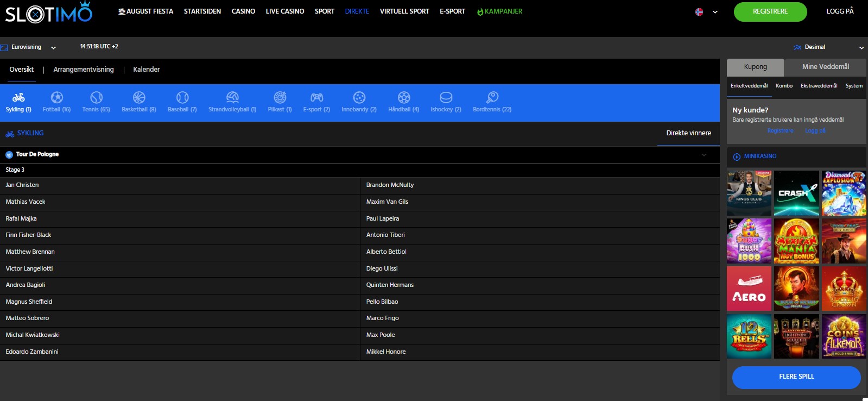This screenshot has height=401, width=868.
Task: Open the Virtuell Sport menu item
Action: coord(404,11)
